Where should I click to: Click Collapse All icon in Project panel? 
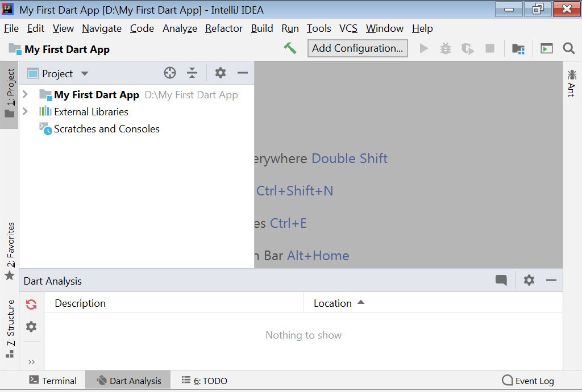click(x=192, y=73)
